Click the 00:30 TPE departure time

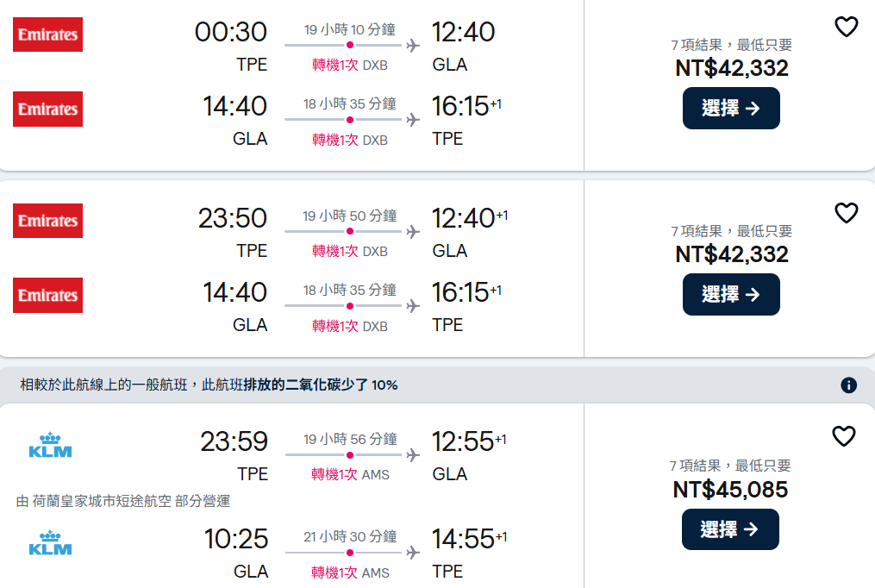(231, 33)
